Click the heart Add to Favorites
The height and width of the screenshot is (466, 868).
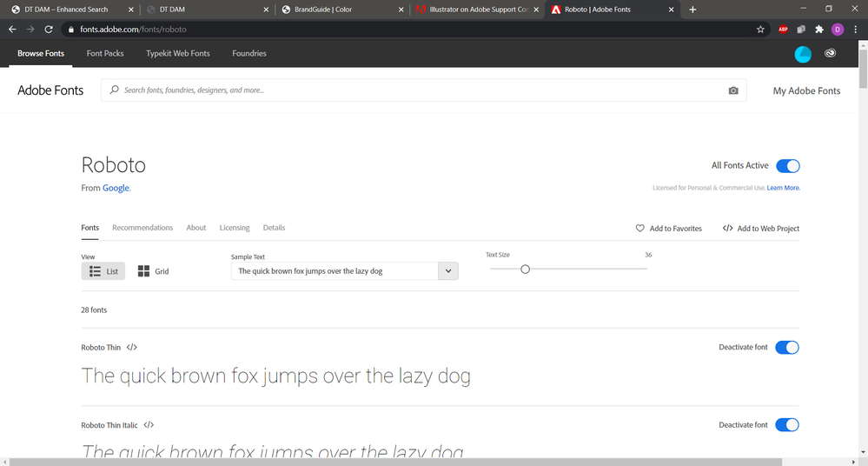(668, 229)
